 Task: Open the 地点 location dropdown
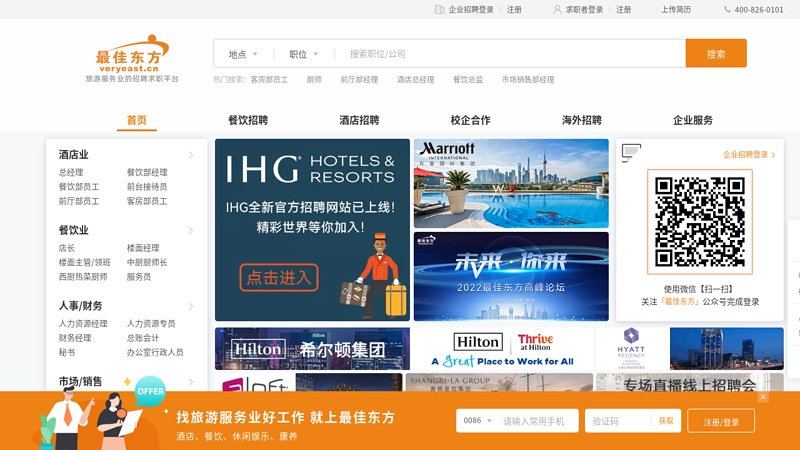pos(243,54)
